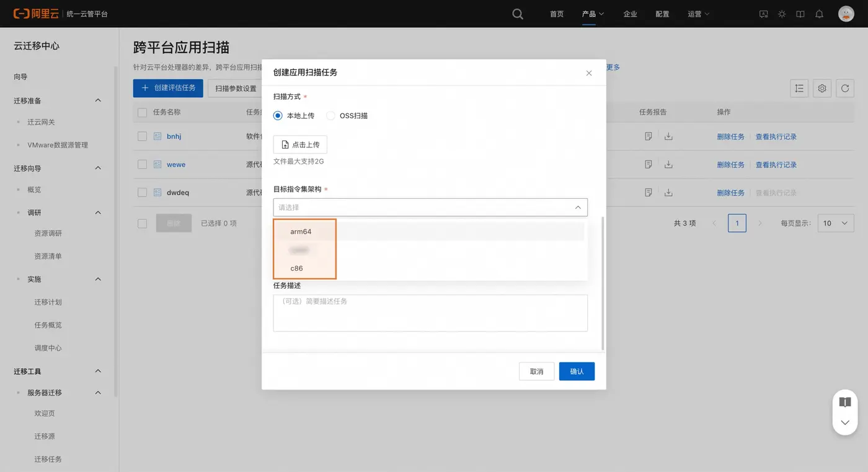Open VMware数据源管理 in the sidebar
Viewport: 868px width, 472px height.
[x=58, y=145]
